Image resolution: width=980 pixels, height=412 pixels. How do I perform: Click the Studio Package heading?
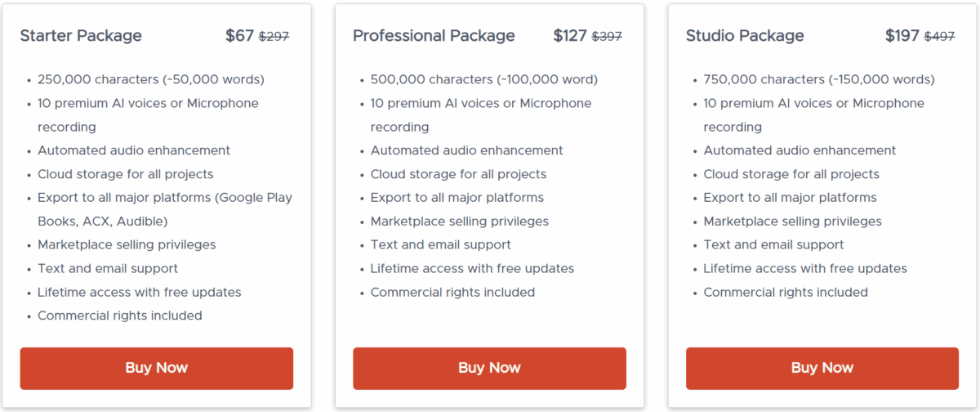(745, 36)
